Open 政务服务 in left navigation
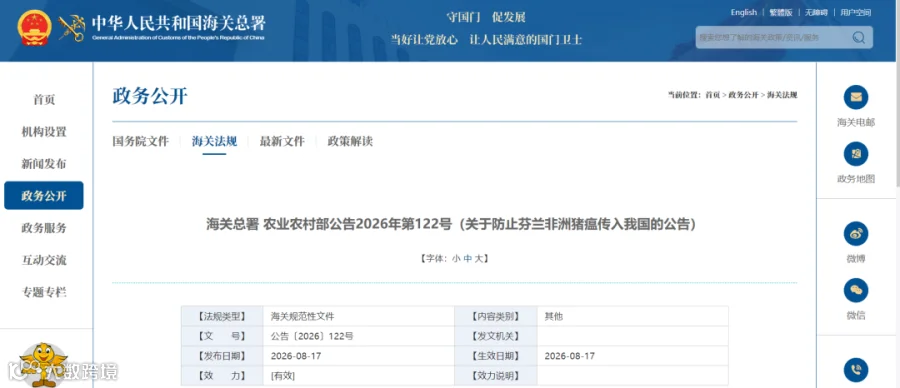Image resolution: width=900 pixels, height=388 pixels. 44,228
